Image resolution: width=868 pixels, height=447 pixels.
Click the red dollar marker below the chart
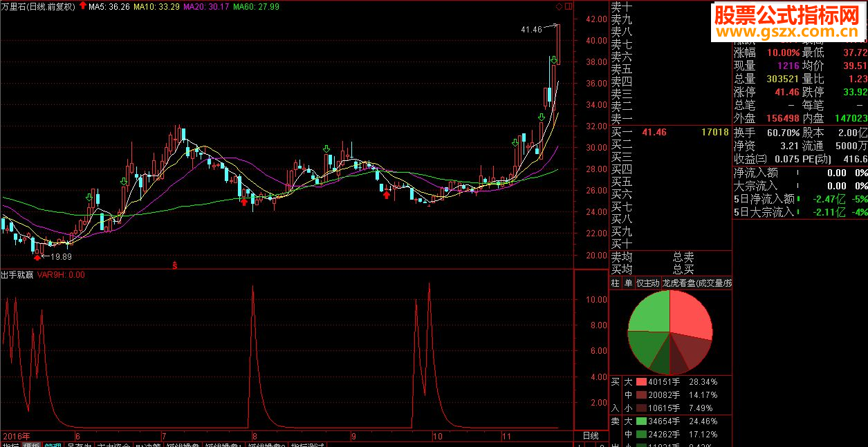point(175,264)
